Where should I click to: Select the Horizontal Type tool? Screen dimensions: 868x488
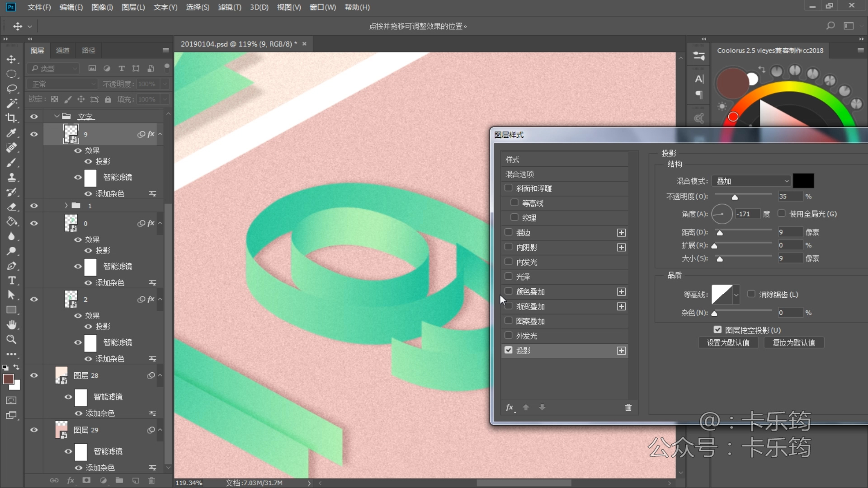click(12, 281)
